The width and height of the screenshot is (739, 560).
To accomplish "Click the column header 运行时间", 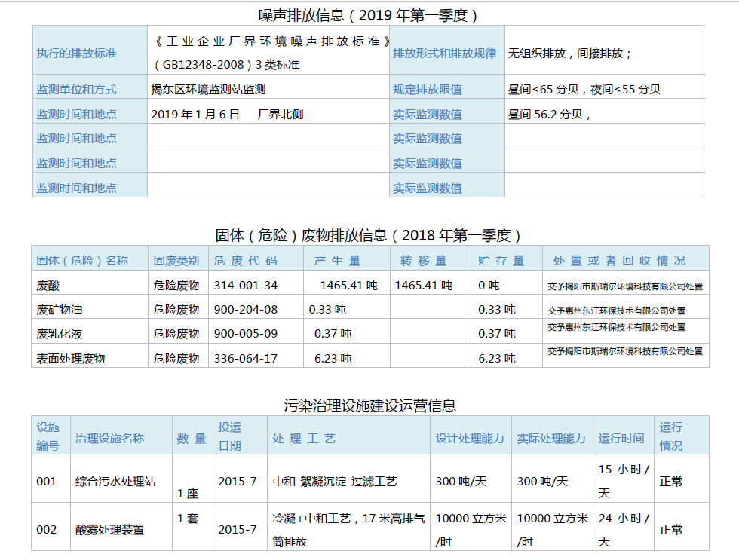I will click(x=621, y=439).
